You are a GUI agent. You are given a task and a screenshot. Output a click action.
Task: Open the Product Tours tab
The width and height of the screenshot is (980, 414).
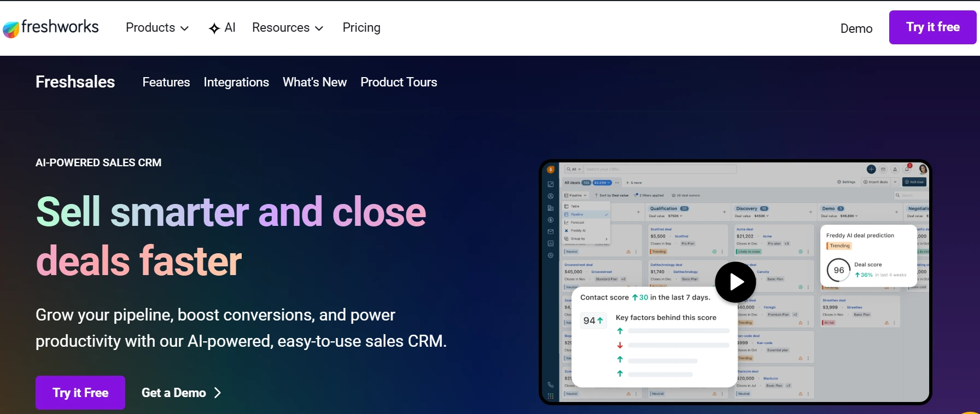click(399, 82)
